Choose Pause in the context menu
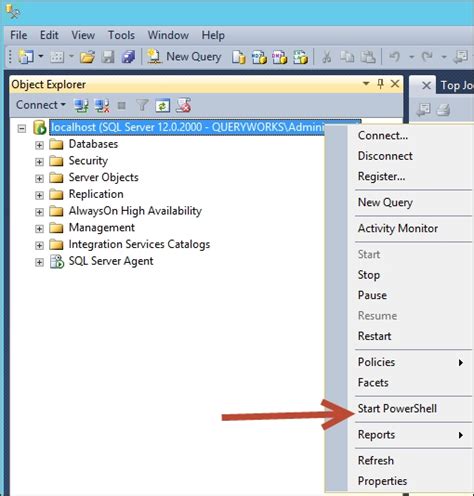The width and height of the screenshot is (474, 496). [372, 295]
